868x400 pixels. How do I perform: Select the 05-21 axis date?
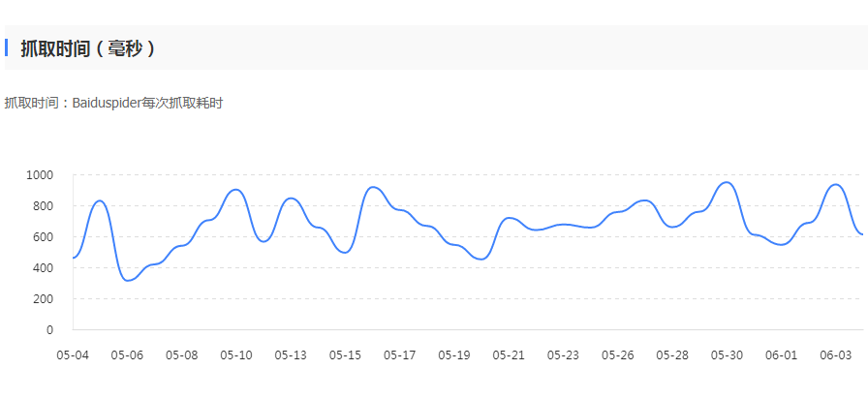[509, 355]
